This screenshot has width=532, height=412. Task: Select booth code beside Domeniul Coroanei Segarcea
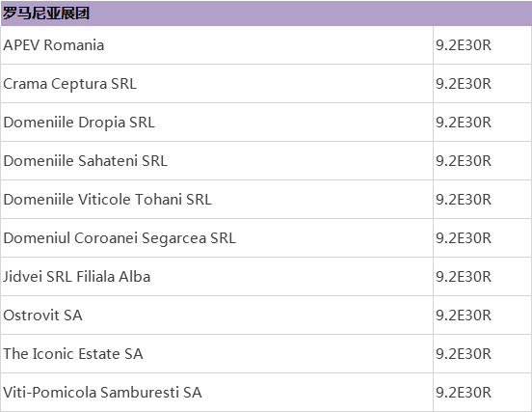[464, 238]
